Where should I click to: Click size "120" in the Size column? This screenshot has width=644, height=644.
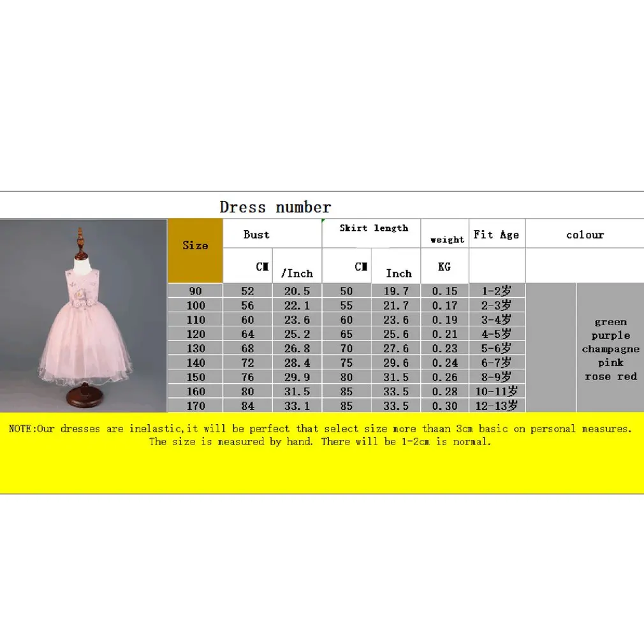(x=196, y=334)
